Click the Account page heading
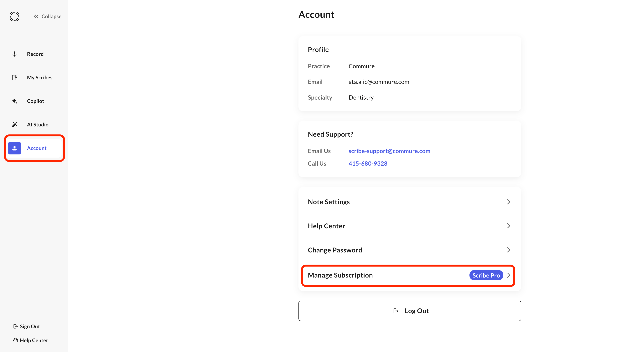The width and height of the screenshot is (644, 352). coord(316,15)
